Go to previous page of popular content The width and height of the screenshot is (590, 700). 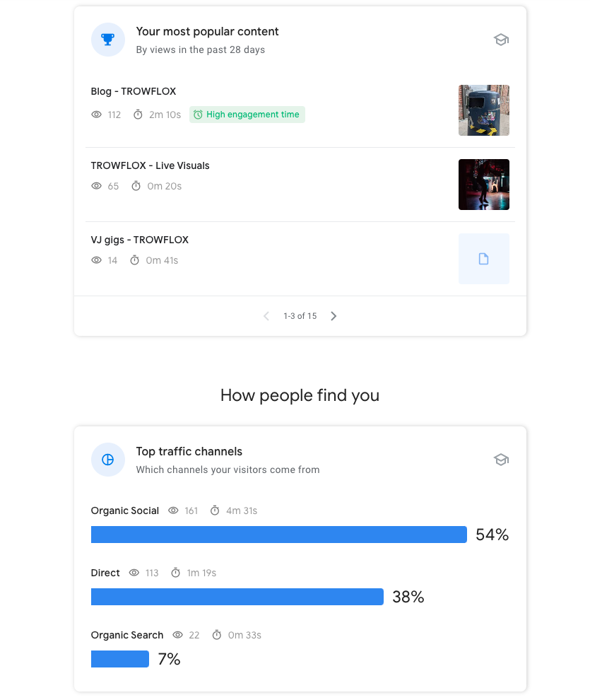click(x=266, y=316)
